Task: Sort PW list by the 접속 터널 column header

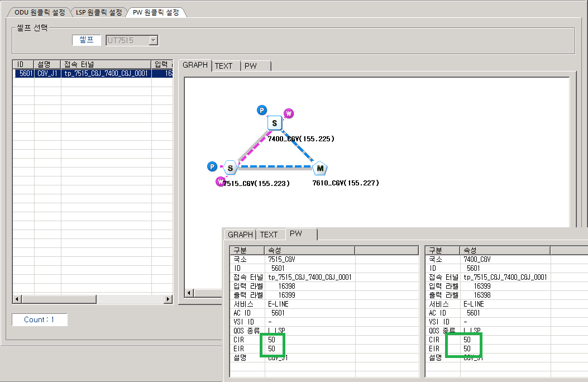Action: tap(106, 64)
